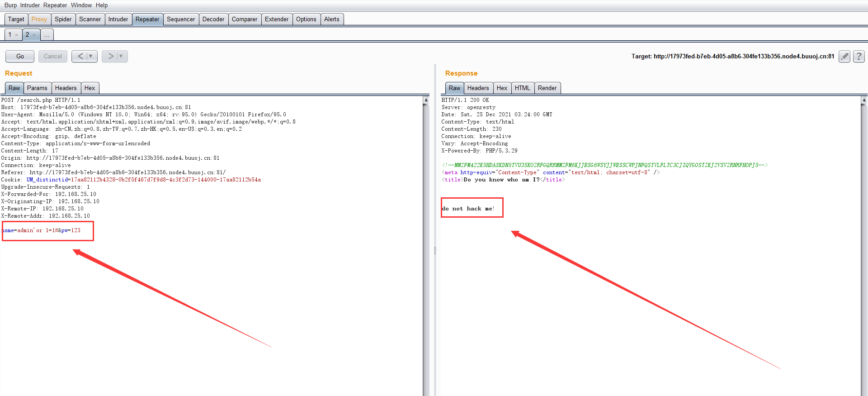Click the User-Agent header line
Screen dimensions: 868x396
click(144, 115)
